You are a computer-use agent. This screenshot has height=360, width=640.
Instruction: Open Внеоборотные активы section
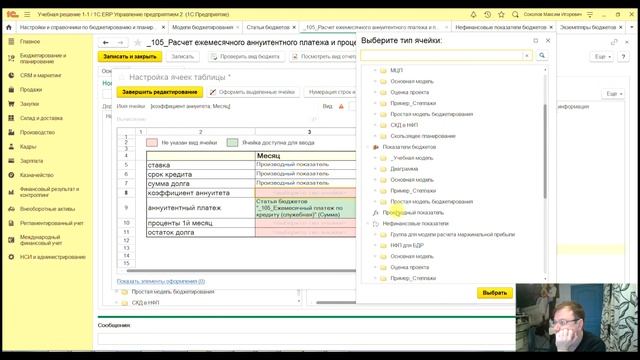(x=47, y=209)
